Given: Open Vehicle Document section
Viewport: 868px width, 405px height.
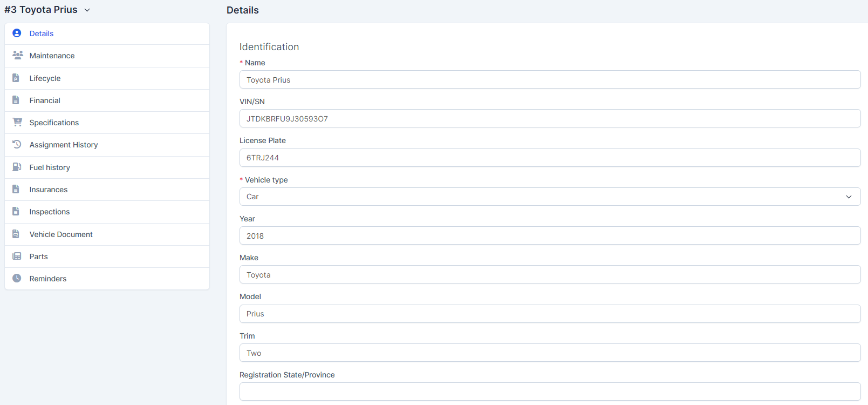Looking at the screenshot, I should pos(107,234).
